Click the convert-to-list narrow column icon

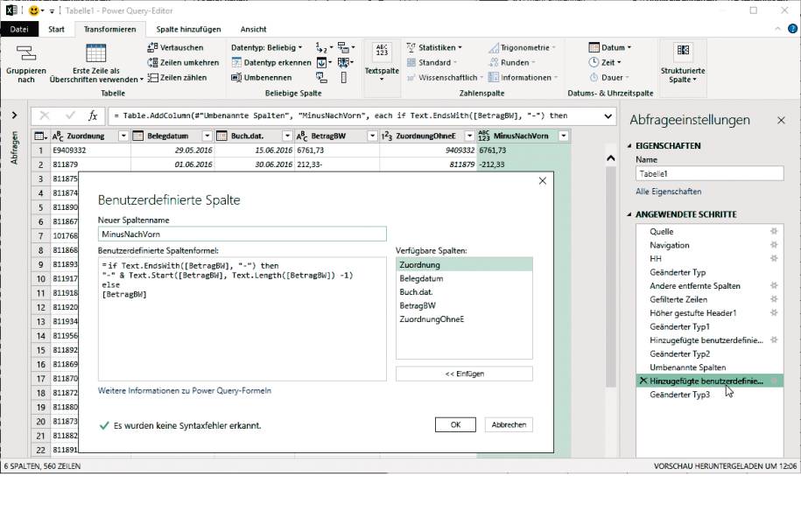tap(344, 78)
